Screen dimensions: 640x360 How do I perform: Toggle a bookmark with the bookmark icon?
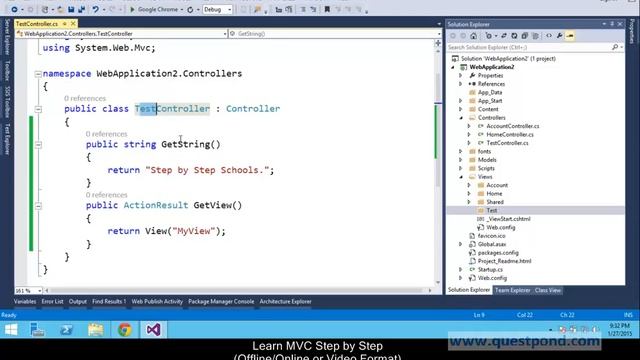pyautogui.click(x=327, y=9)
